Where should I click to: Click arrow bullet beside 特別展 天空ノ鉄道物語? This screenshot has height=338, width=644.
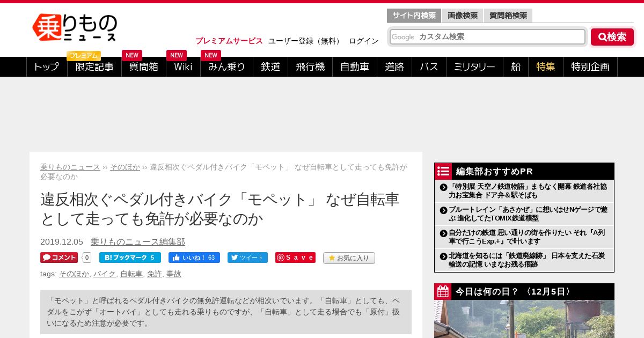coord(443,187)
